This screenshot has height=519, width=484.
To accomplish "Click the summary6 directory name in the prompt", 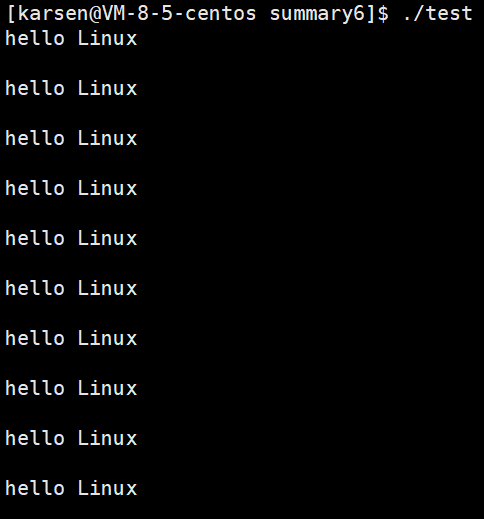I will coord(318,14).
